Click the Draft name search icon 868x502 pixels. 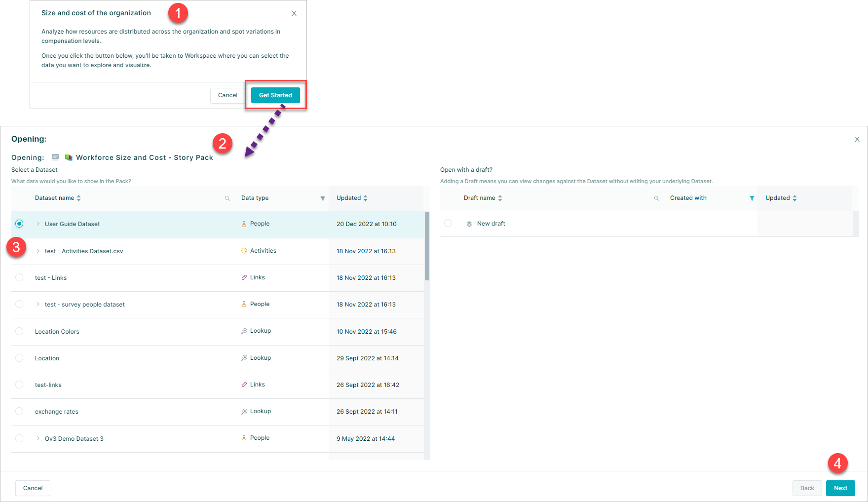pyautogui.click(x=656, y=198)
